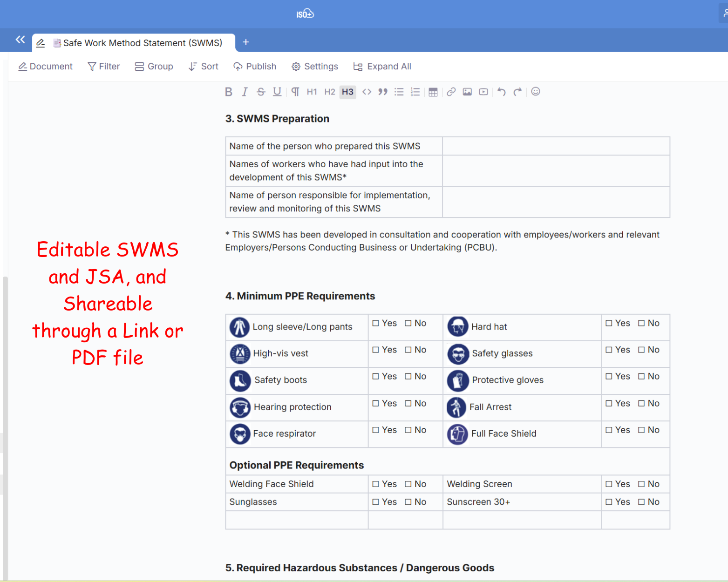The image size is (728, 582).
Task: Insert a blockquote
Action: pos(383,92)
